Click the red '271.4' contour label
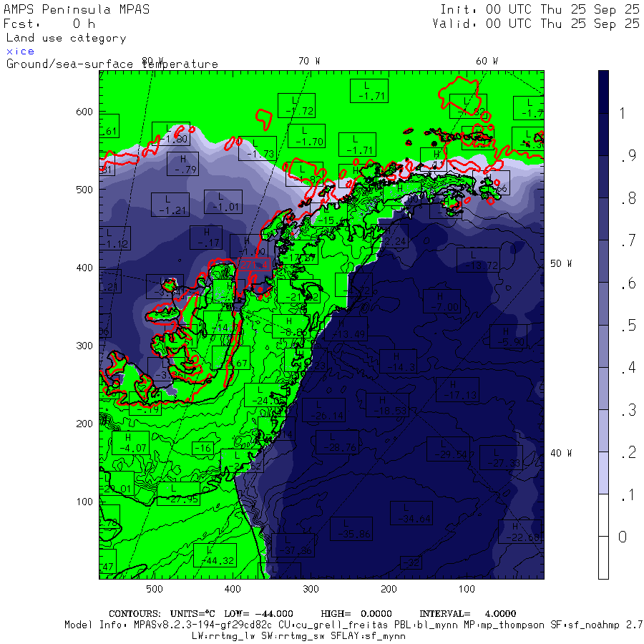This screenshot has height=644, width=644. point(254,265)
